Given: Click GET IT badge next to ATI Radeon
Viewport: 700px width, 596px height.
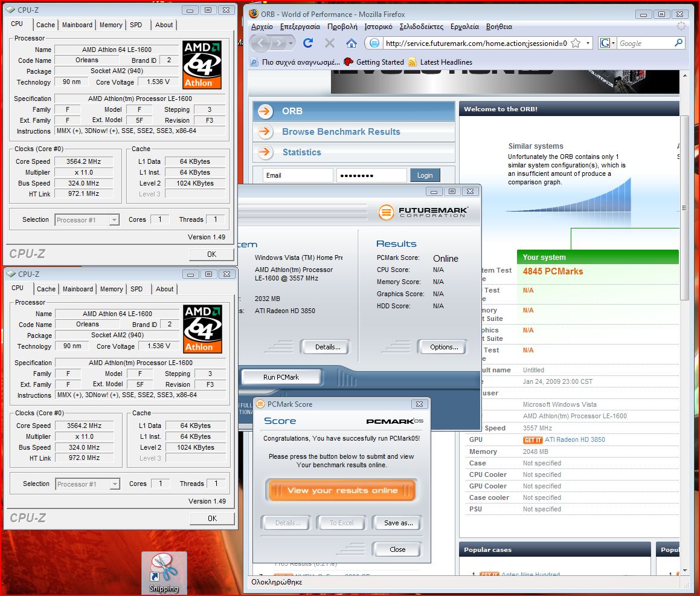Looking at the screenshot, I should (x=532, y=439).
